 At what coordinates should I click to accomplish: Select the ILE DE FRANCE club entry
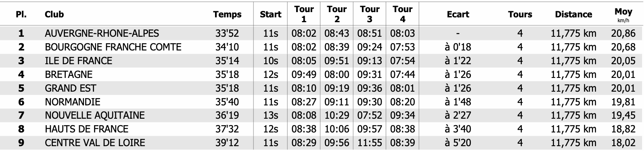(x=79, y=61)
